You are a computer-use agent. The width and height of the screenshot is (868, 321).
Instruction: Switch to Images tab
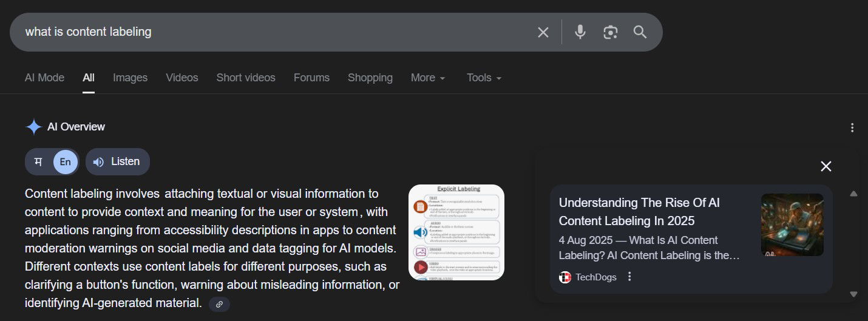130,78
